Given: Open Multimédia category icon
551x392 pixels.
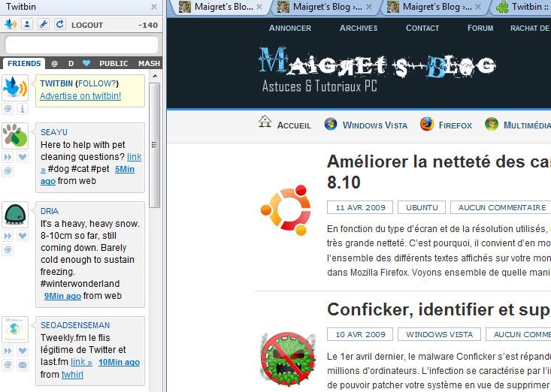Looking at the screenshot, I should click(492, 124).
